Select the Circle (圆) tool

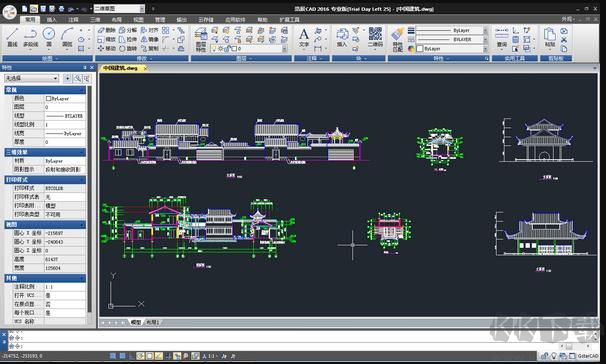coord(49,37)
